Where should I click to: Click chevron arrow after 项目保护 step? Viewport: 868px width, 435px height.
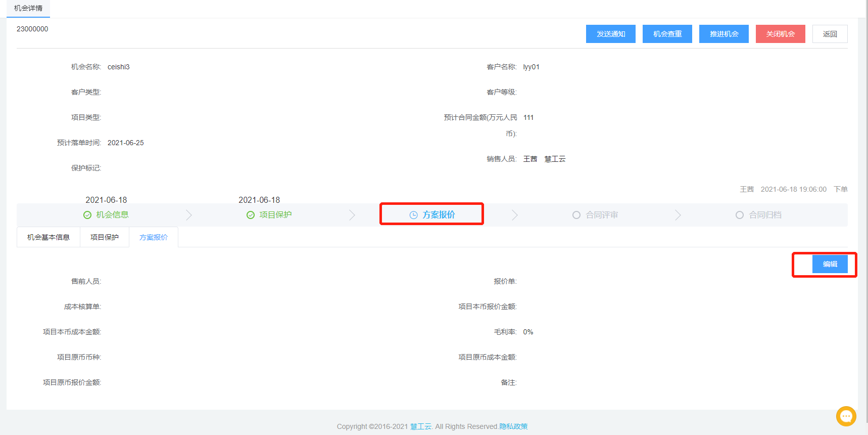click(352, 215)
